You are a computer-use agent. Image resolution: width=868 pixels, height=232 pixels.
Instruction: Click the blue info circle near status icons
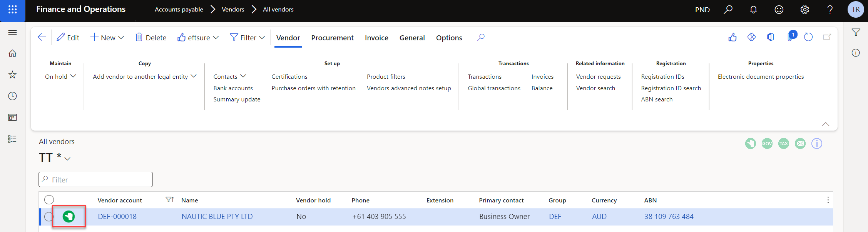pos(816,144)
